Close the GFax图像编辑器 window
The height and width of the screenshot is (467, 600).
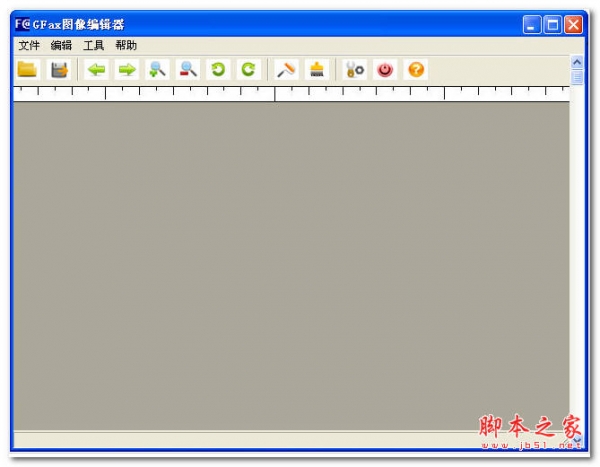click(573, 25)
